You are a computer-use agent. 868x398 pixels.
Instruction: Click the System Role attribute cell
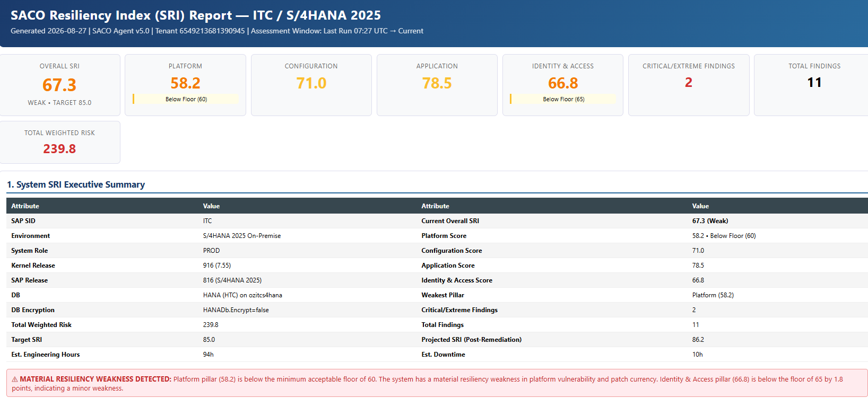(30, 251)
